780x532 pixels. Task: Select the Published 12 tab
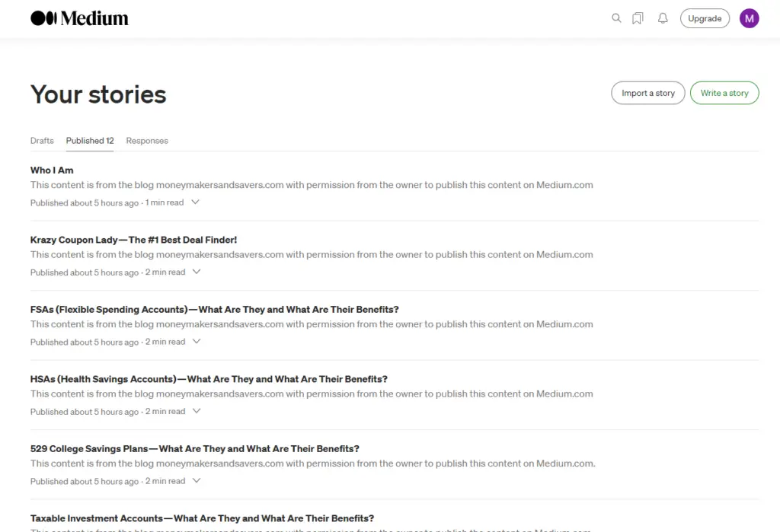point(90,141)
